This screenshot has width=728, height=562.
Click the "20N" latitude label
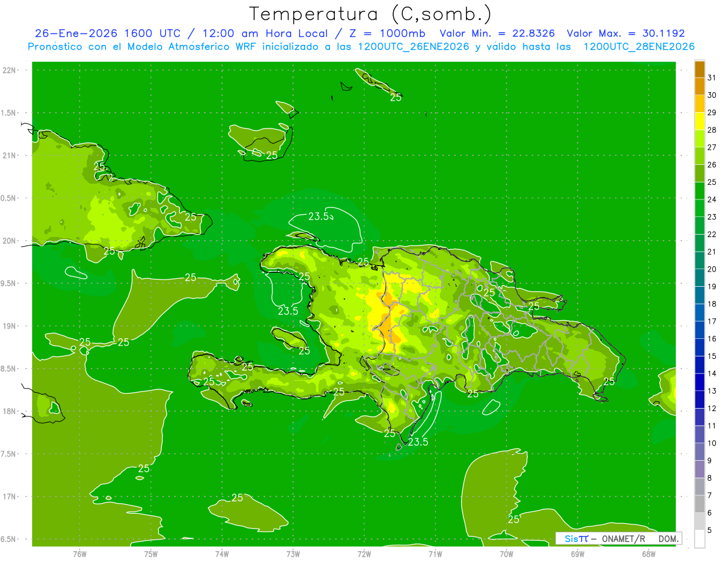10,241
